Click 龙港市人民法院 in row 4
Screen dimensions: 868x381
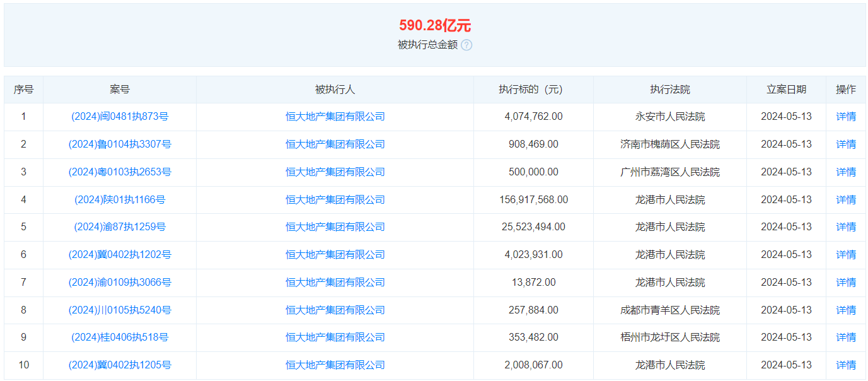pos(670,200)
